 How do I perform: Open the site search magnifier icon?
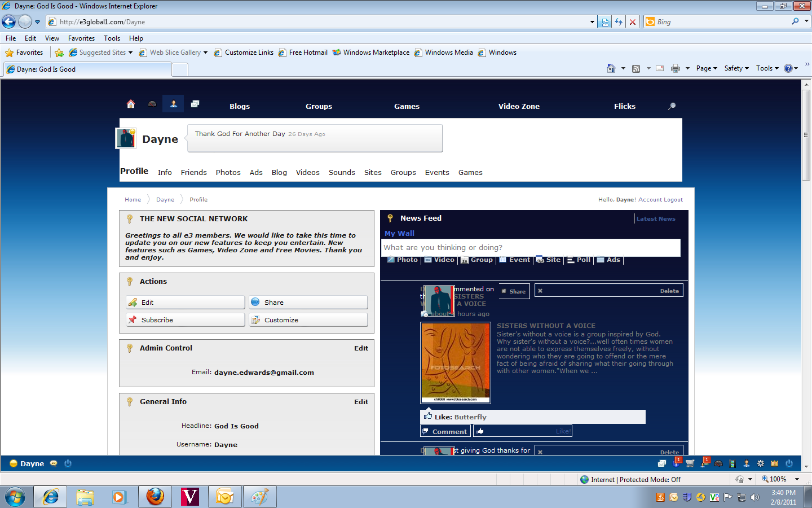(672, 106)
